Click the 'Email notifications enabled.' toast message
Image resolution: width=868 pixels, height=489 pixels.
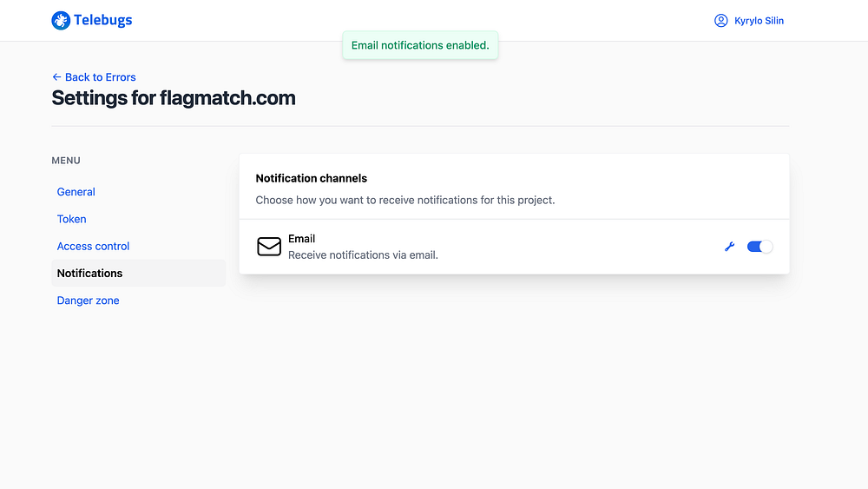tap(420, 45)
